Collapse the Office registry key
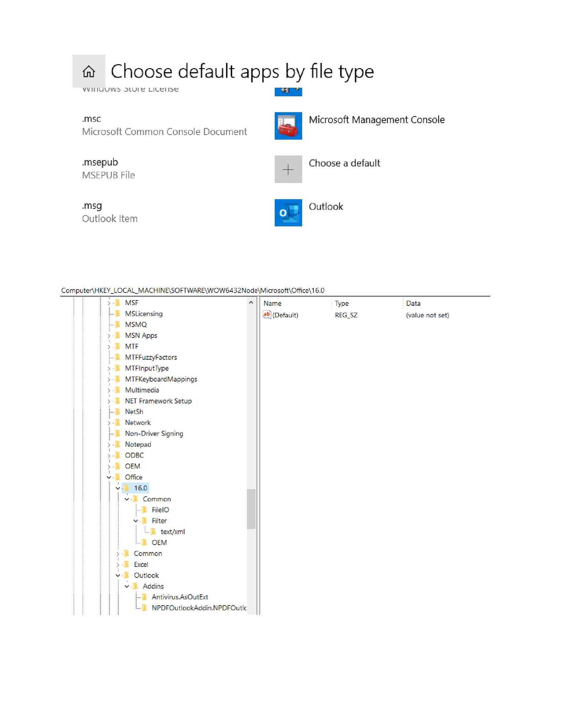The height and width of the screenshot is (728, 562). 109,477
